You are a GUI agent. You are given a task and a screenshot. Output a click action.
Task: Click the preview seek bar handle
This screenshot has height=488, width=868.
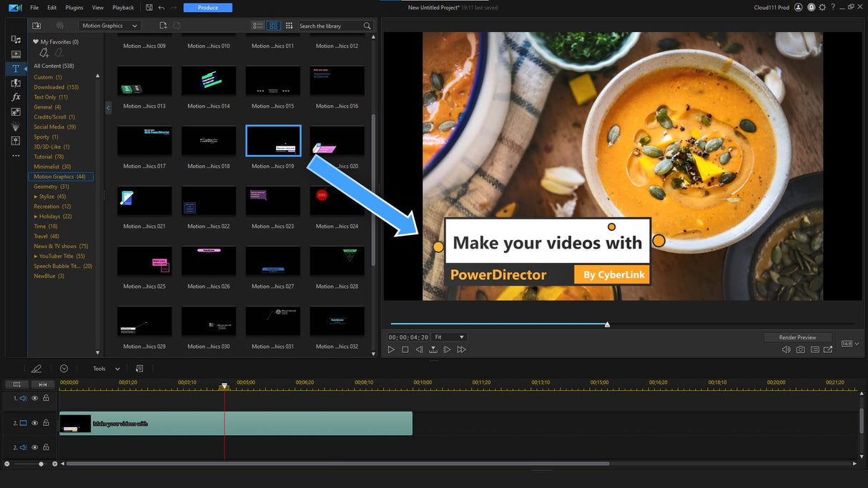tap(607, 324)
